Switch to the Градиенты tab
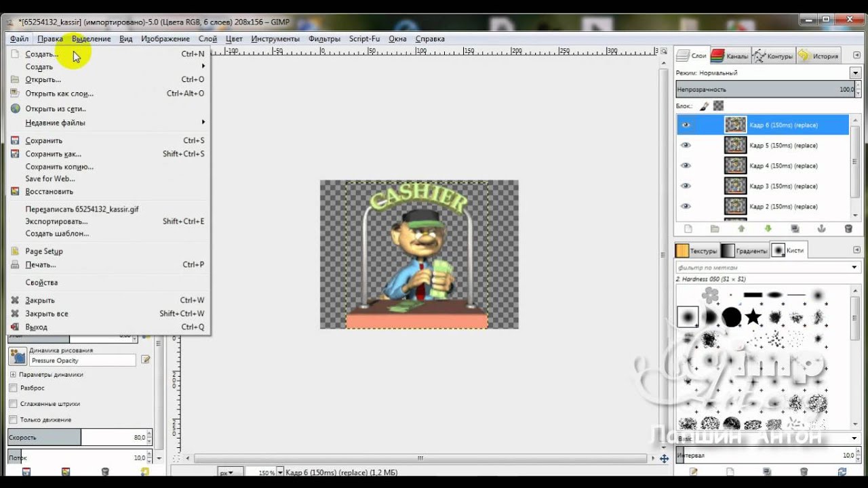The height and width of the screenshot is (488, 868). click(744, 250)
